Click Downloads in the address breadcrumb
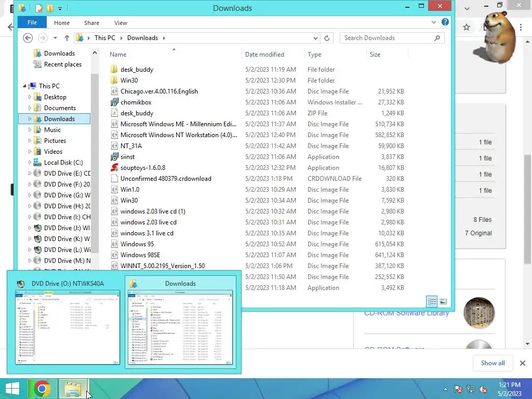Screen dimensions: 532x399 [x=142, y=38]
